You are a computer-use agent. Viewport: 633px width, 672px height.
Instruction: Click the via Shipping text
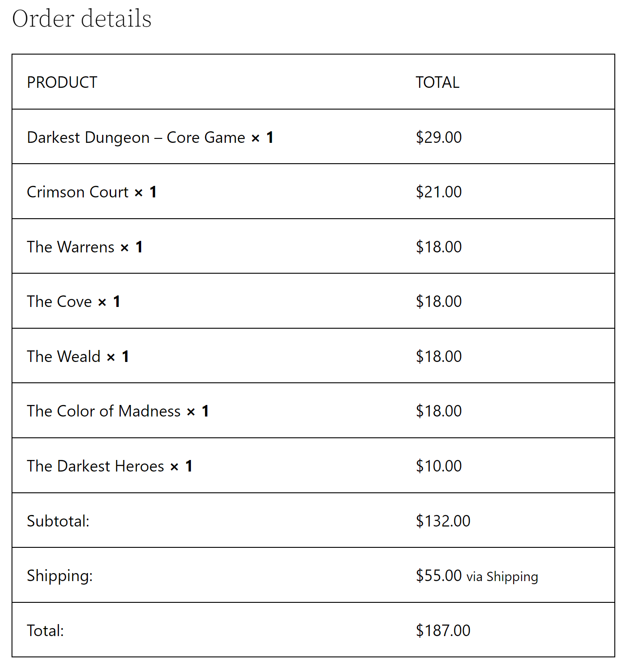(x=502, y=577)
